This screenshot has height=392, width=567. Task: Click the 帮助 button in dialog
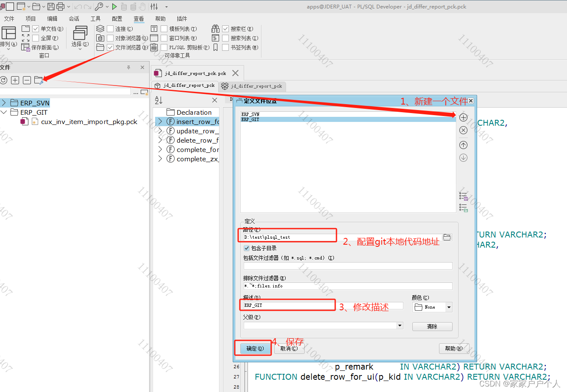pyautogui.click(x=453, y=348)
